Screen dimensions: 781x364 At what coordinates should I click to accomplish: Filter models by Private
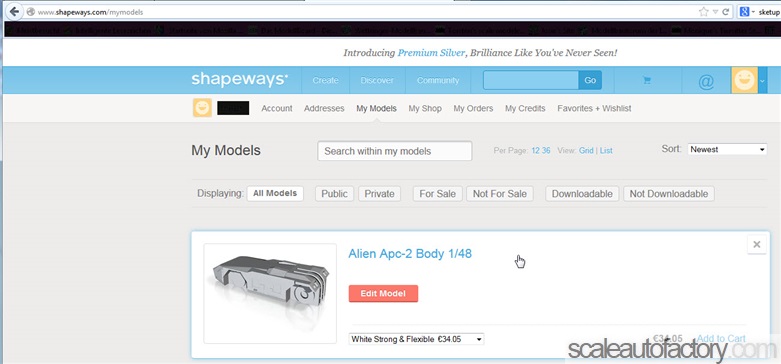[379, 194]
